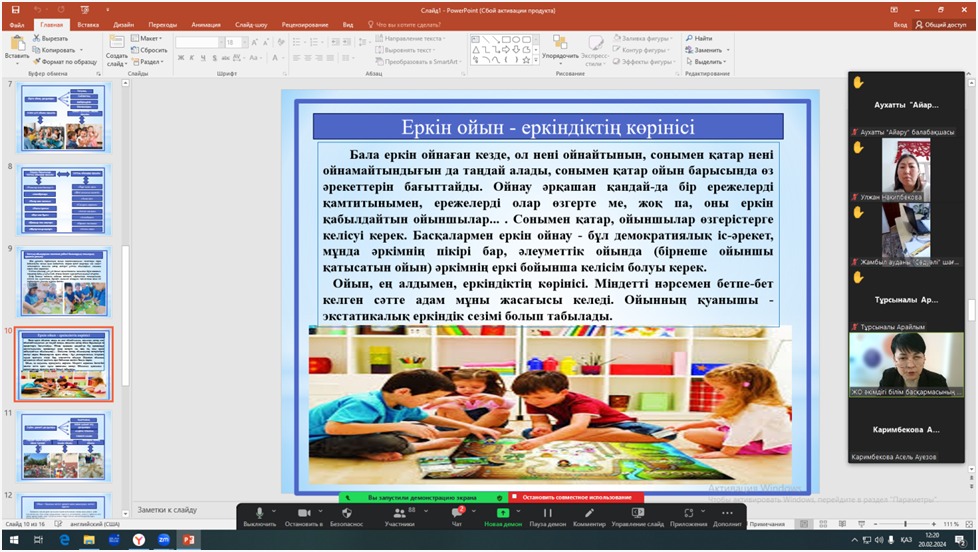Cut selection with Вырезать
978x552 pixels.
tap(50, 38)
